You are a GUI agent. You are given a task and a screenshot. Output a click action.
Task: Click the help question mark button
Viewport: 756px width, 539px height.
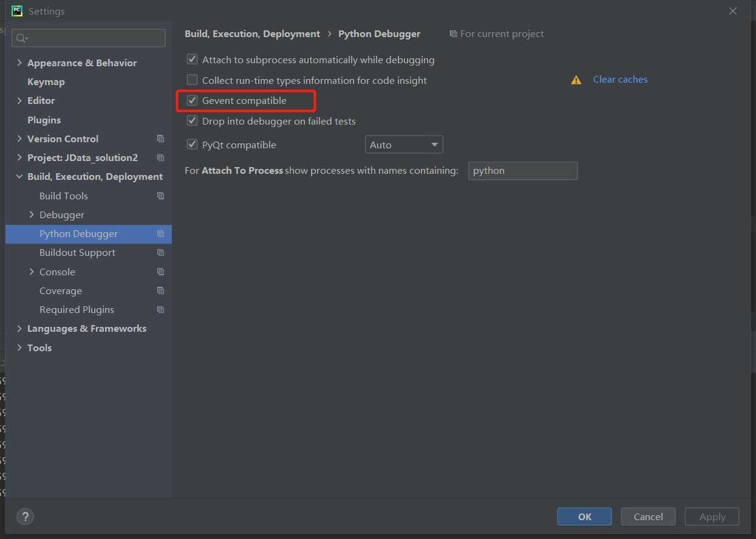(x=25, y=517)
